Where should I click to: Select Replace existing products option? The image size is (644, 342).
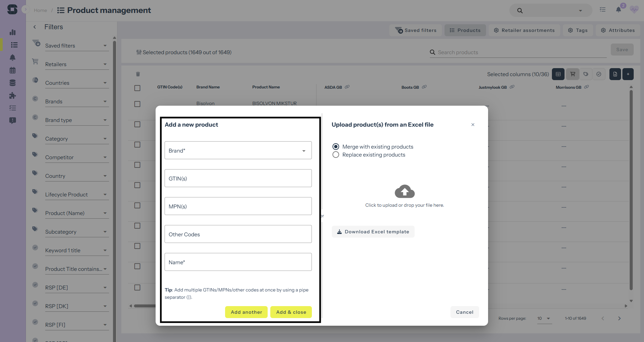[x=336, y=155]
